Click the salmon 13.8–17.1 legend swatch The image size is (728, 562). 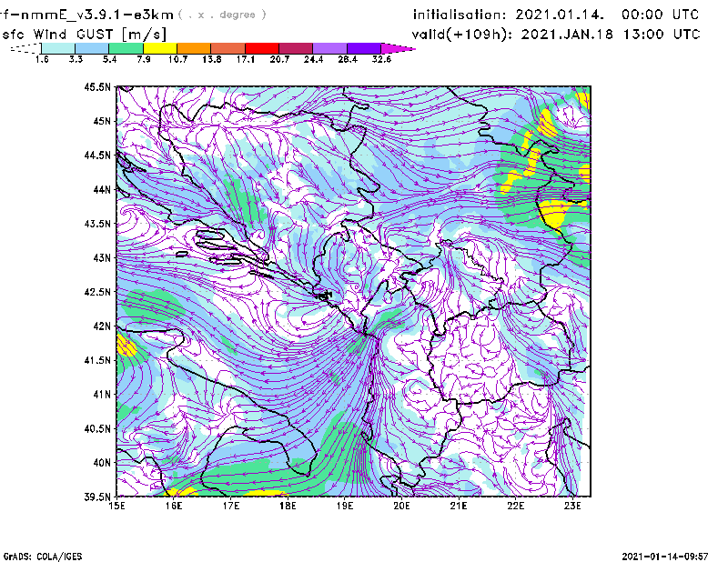point(227,48)
